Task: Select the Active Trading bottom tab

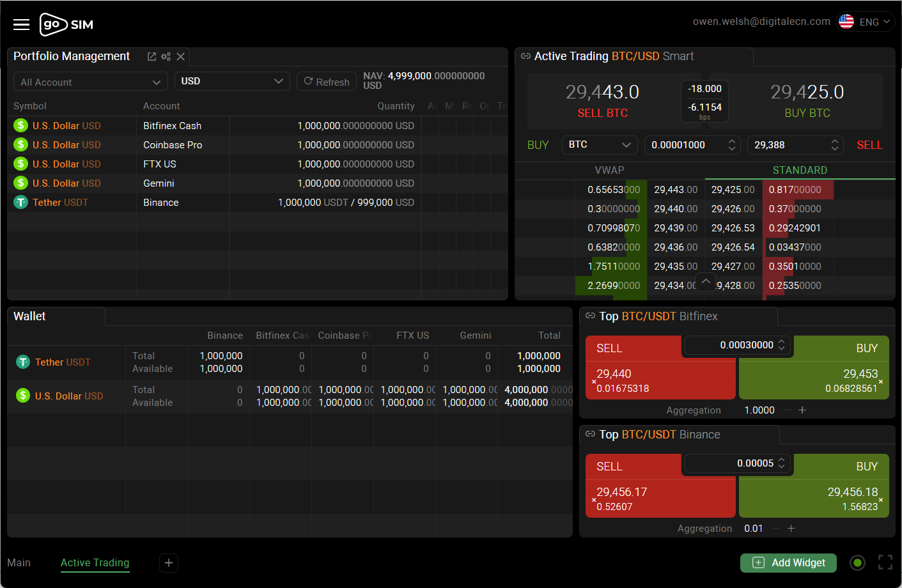Action: (x=95, y=562)
